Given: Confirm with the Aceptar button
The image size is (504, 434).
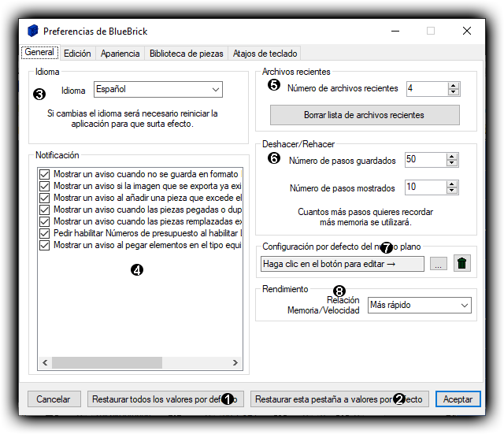Looking at the screenshot, I should [458, 399].
